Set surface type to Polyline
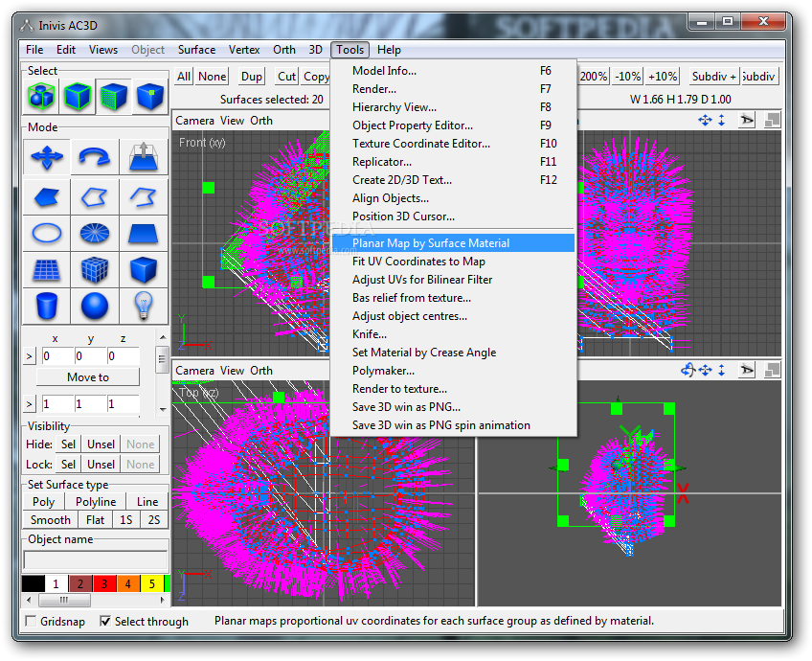 click(x=96, y=501)
